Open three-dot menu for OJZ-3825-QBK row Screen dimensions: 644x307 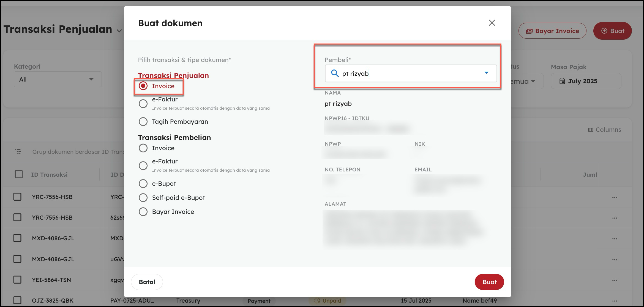[614, 301]
